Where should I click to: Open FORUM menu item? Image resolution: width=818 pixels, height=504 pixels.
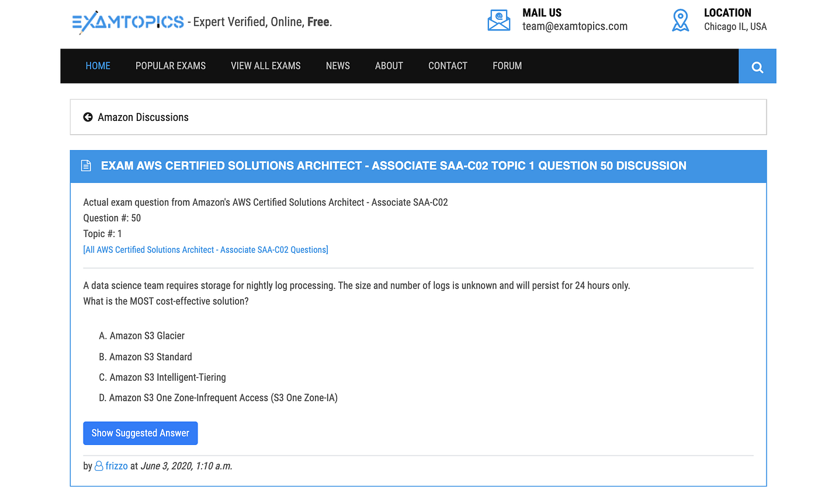(x=507, y=66)
